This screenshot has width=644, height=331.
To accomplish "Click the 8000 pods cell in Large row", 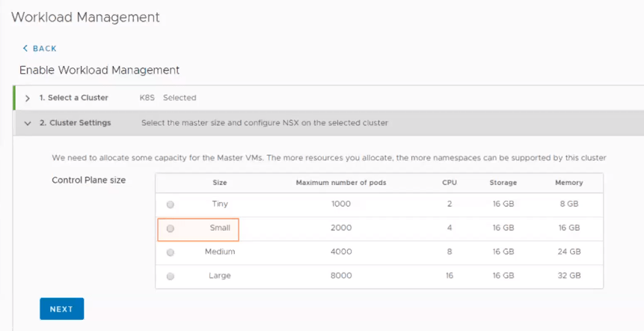I will 340,276.
